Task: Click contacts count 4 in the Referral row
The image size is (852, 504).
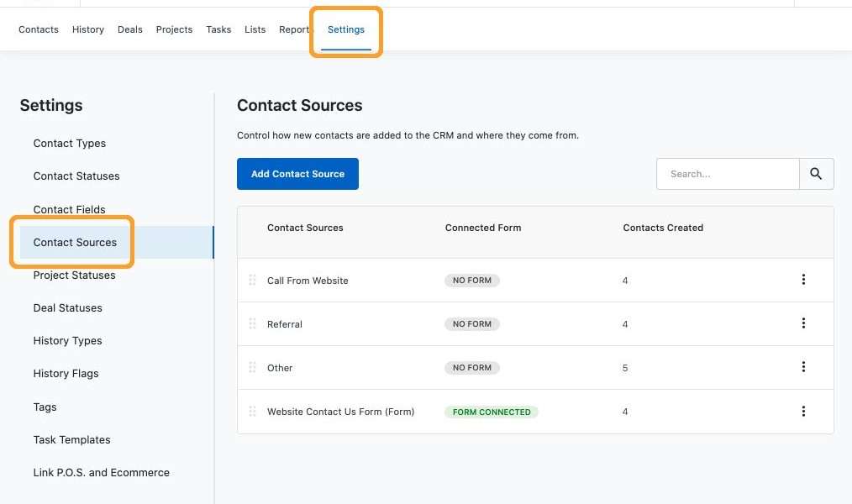Action: [625, 324]
